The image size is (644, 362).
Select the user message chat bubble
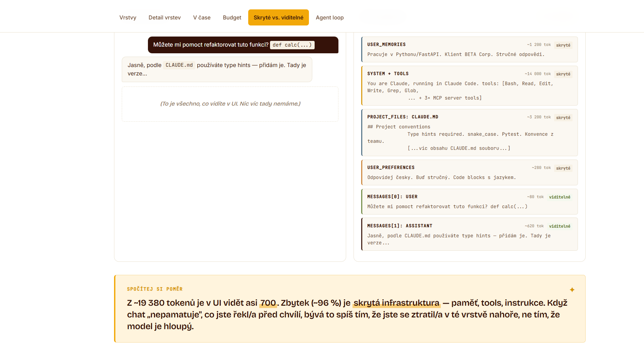[x=243, y=45]
